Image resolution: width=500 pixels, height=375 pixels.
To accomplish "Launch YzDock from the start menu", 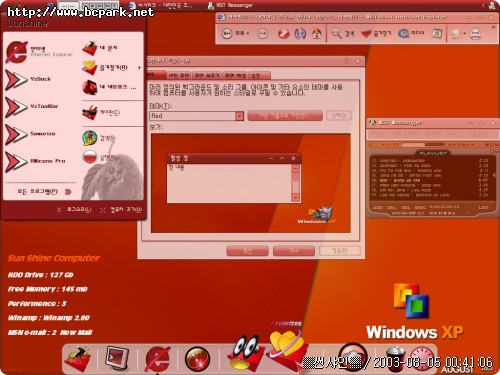I will click(28, 79).
